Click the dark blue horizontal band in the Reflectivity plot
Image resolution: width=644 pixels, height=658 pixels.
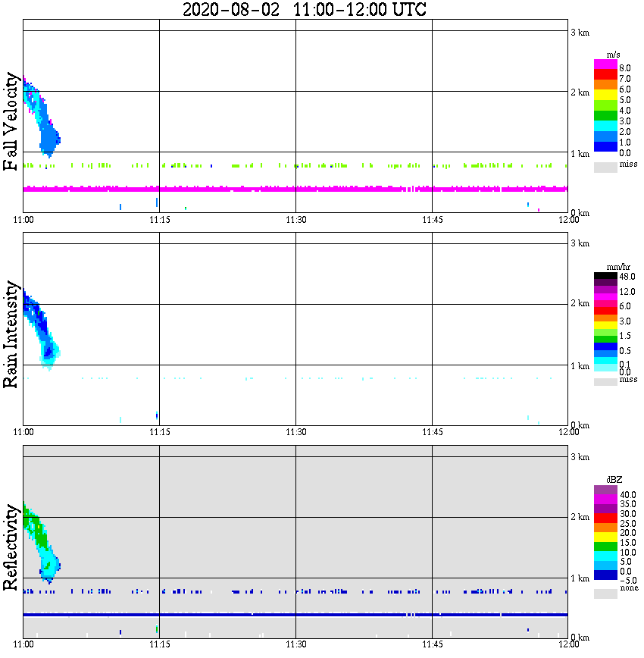295,615
